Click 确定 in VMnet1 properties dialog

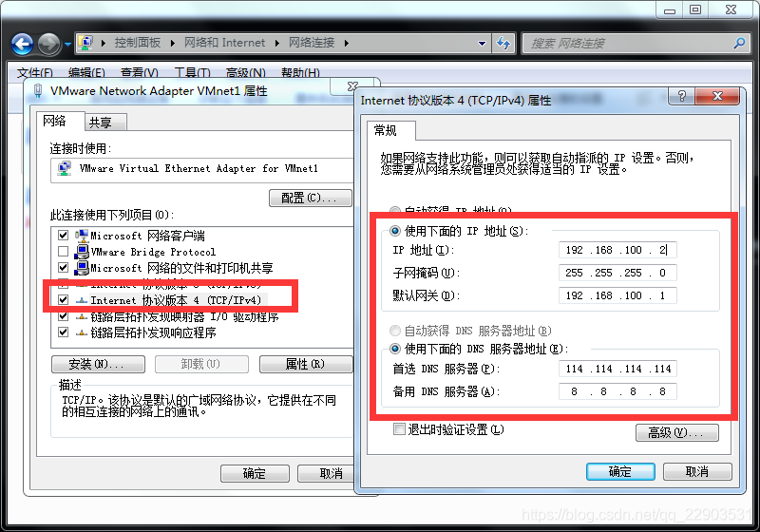pyautogui.click(x=255, y=473)
